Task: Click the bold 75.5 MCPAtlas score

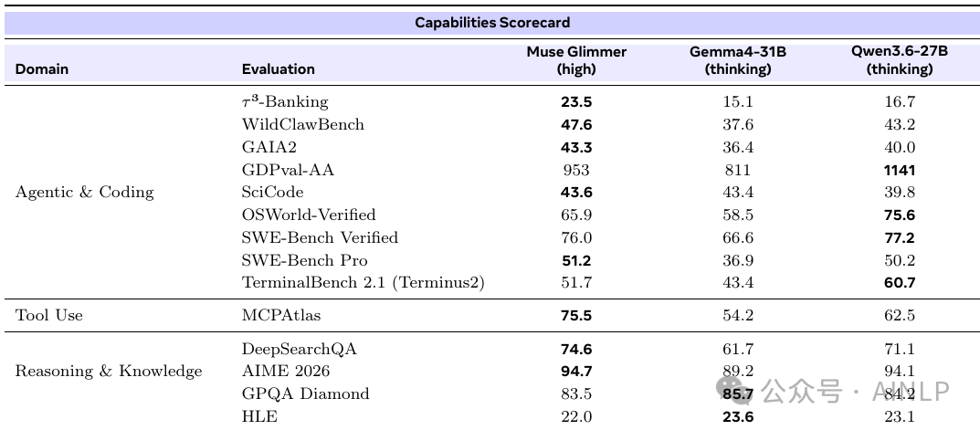Action: (576, 316)
